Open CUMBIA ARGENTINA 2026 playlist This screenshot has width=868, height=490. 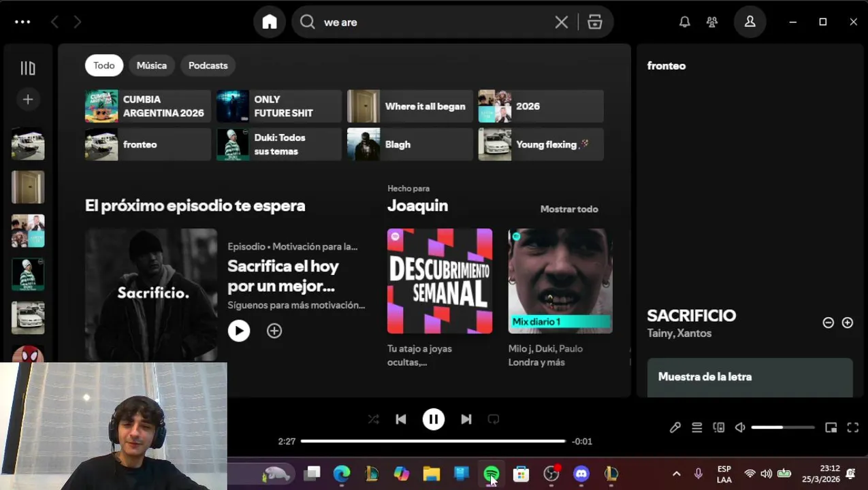point(148,106)
